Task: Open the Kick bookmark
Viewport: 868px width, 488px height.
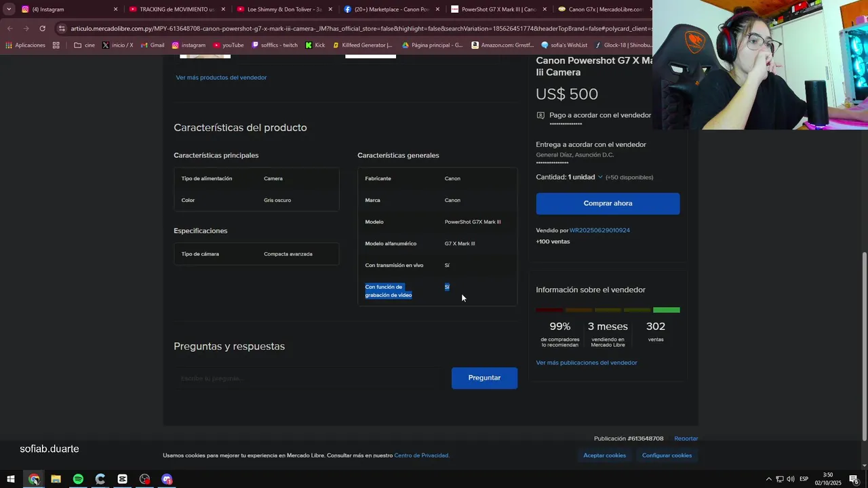Action: [315, 45]
